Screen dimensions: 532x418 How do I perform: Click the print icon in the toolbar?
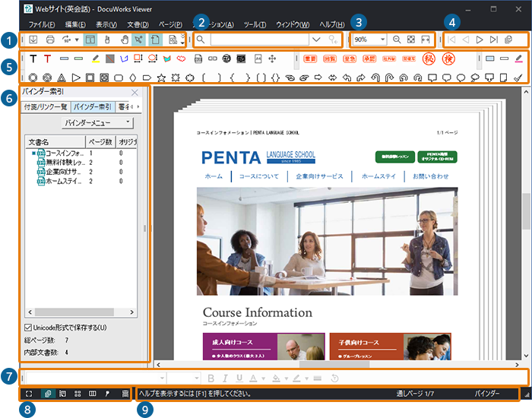pyautogui.click(x=50, y=40)
